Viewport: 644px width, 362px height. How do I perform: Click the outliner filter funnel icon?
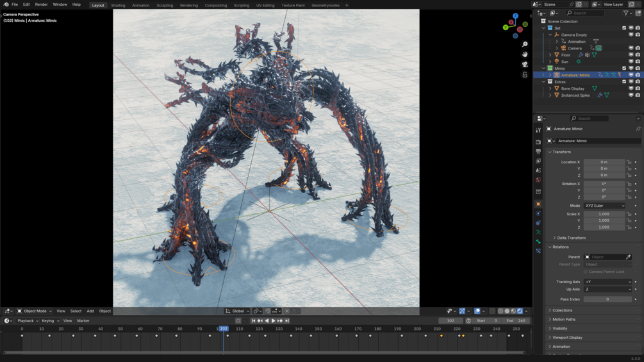[626, 13]
